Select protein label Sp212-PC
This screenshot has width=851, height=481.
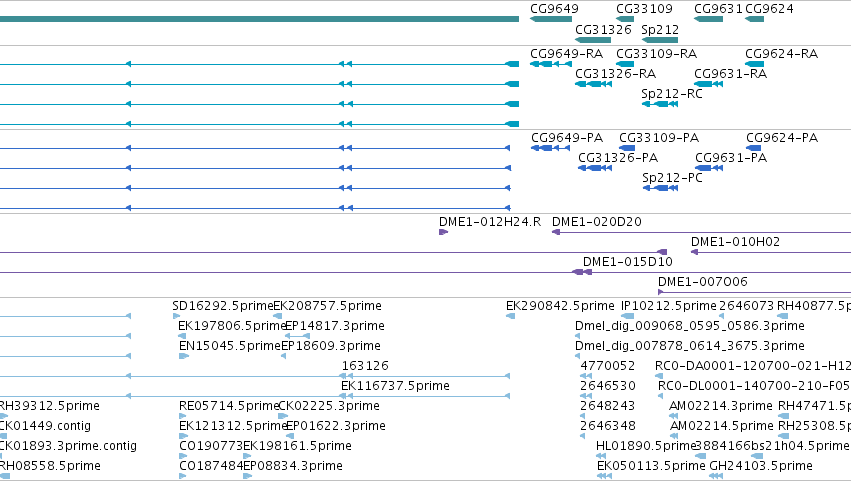point(672,178)
